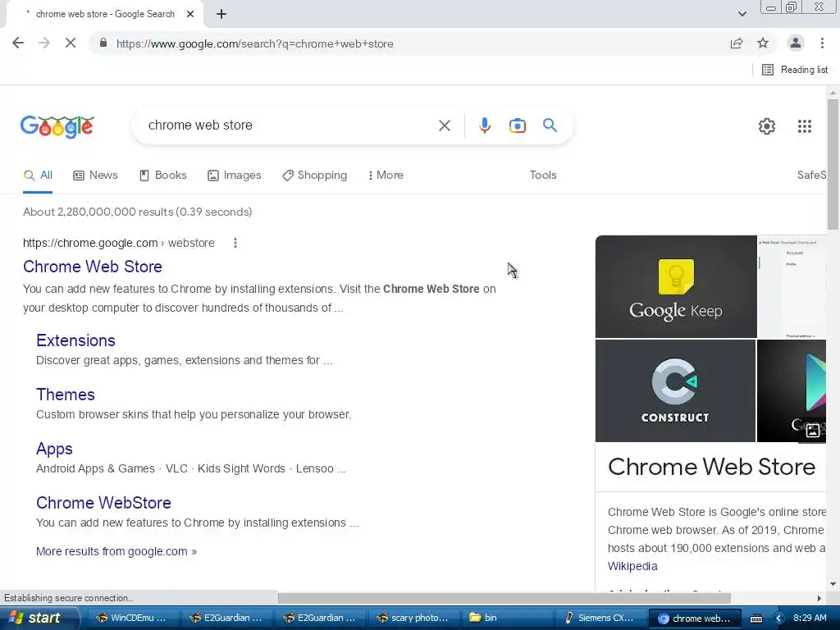Open the Apps sitelink
840x630 pixels.
[x=54, y=449]
